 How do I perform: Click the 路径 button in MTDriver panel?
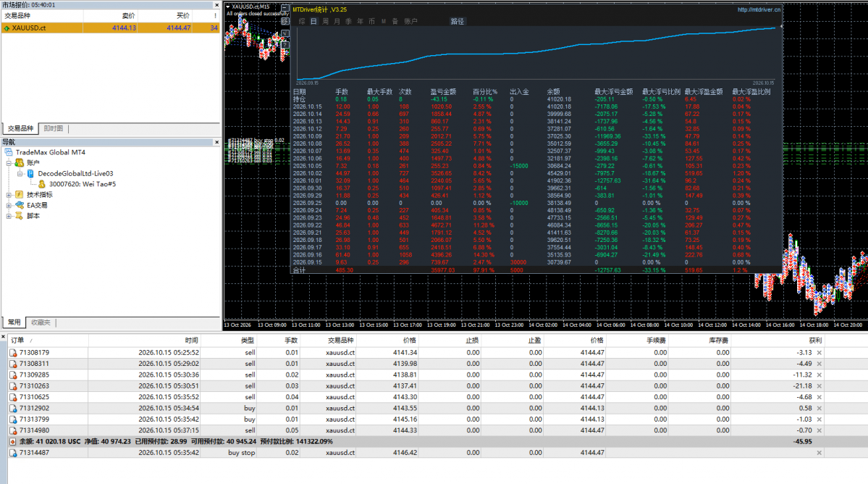point(458,22)
